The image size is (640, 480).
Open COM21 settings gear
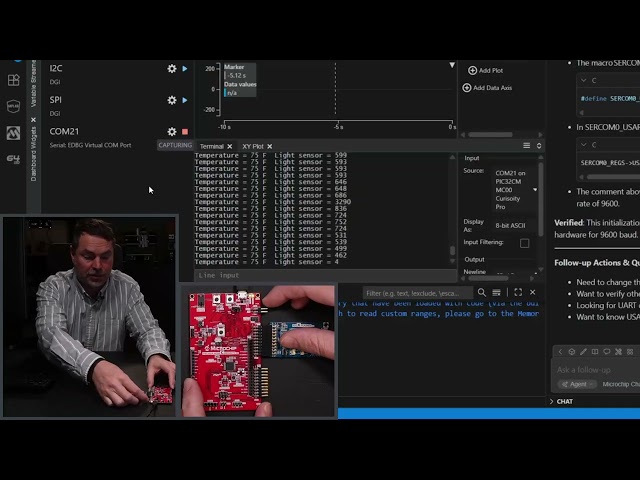click(172, 131)
